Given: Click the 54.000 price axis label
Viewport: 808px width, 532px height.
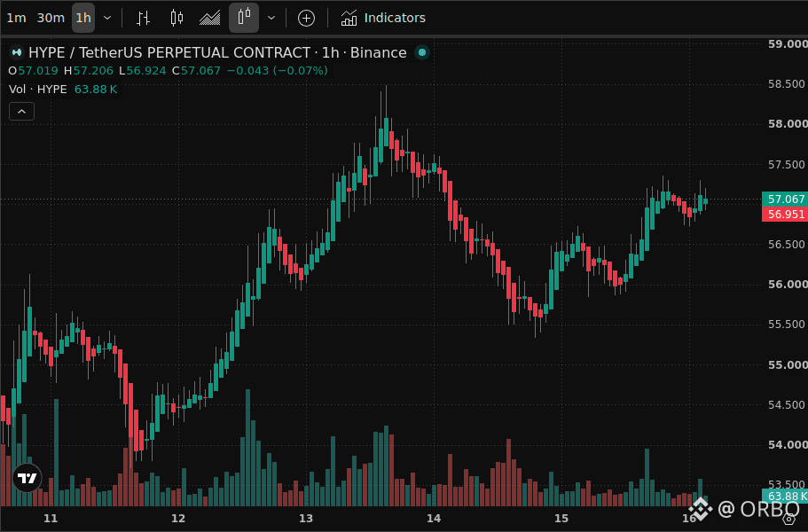Looking at the screenshot, I should pos(788,444).
